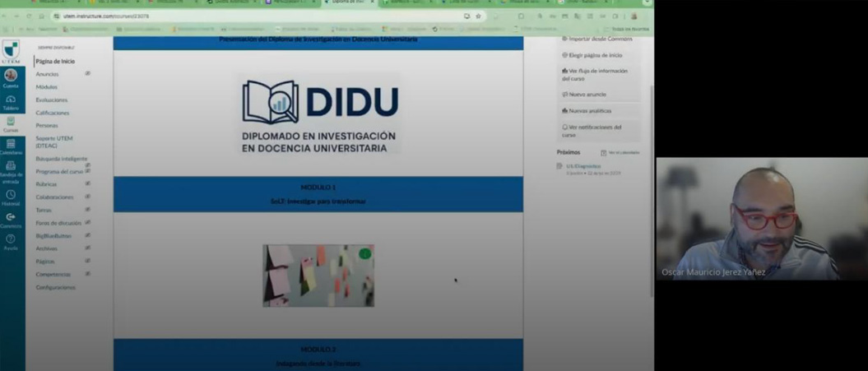
Task: Open Colaboraciones in course menu
Action: (55, 197)
